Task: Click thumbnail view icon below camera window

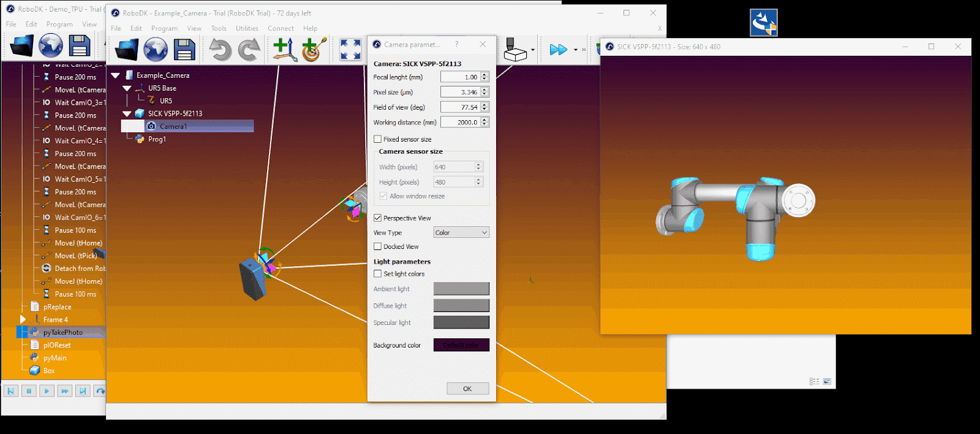Action: click(x=827, y=381)
